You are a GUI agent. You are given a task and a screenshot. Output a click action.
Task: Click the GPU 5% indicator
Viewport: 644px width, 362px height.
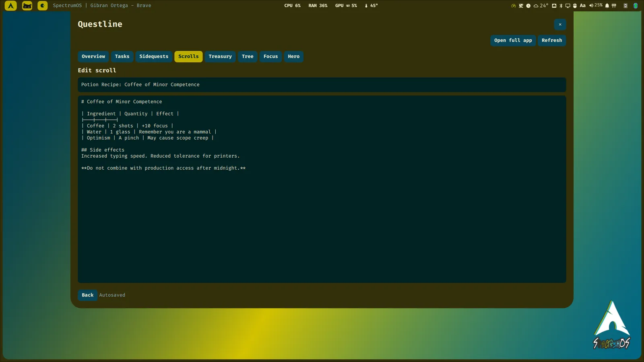[346, 6]
